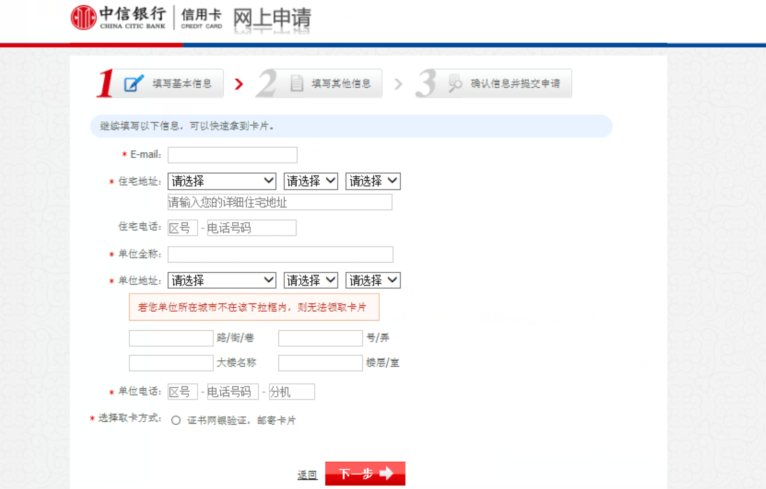Open the third 单位地址 district dropdown
This screenshot has width=766, height=489.
click(373, 280)
